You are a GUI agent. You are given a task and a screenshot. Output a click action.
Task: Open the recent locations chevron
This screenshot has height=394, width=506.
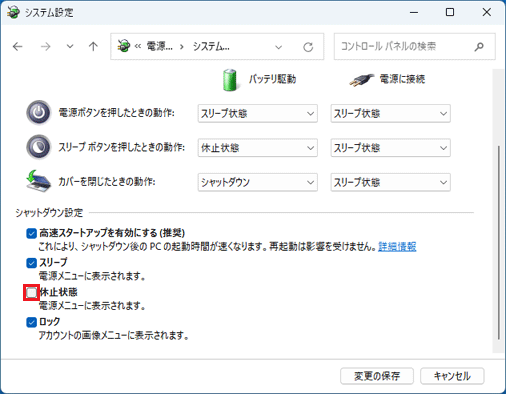(70, 46)
